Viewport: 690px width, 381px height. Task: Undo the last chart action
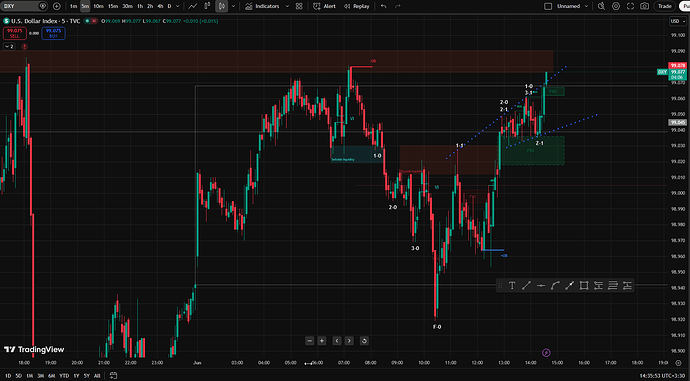pyautogui.click(x=384, y=6)
